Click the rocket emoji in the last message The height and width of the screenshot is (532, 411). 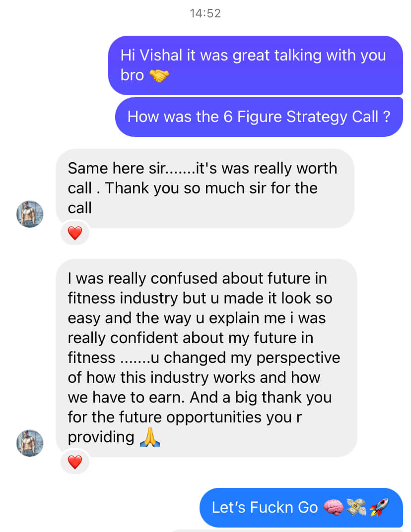pyautogui.click(x=379, y=508)
